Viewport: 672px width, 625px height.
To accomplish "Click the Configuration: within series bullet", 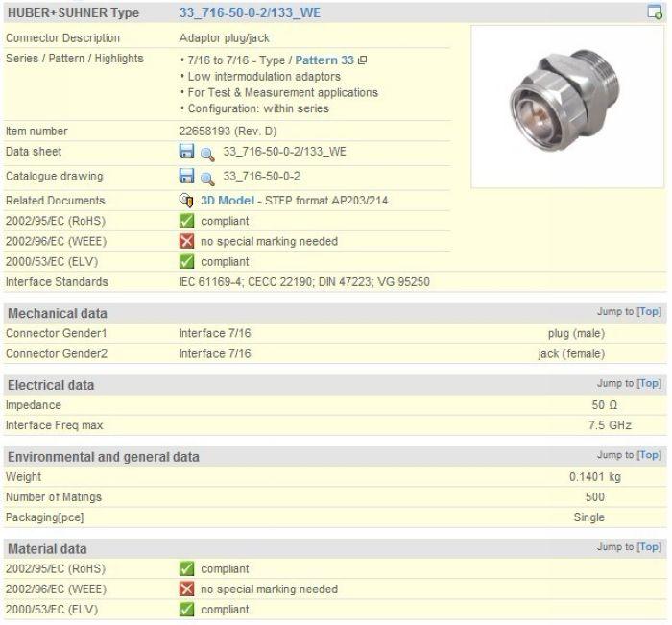I will click(x=258, y=108).
